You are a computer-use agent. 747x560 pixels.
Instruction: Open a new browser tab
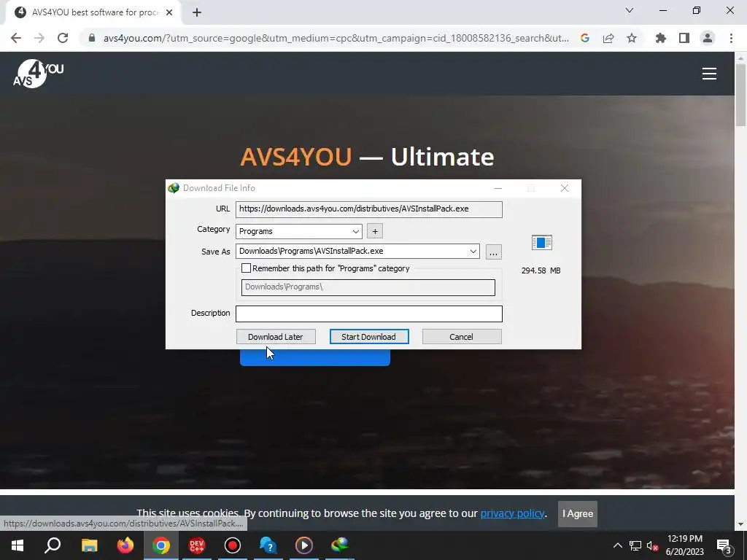[197, 12]
